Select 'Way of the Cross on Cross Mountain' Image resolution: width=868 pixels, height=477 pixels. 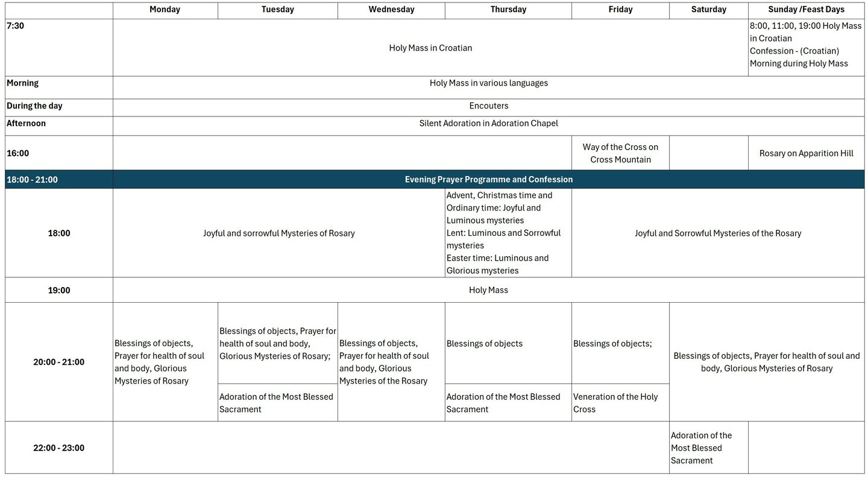(620, 153)
